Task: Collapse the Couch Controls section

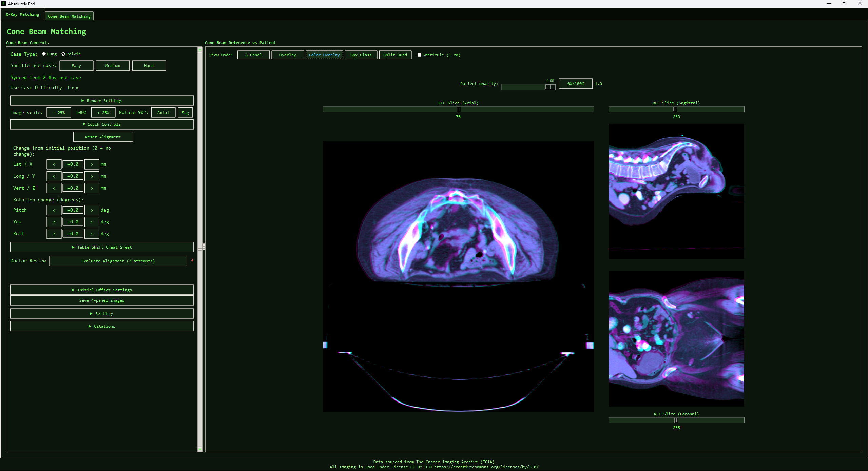Action: pos(102,124)
